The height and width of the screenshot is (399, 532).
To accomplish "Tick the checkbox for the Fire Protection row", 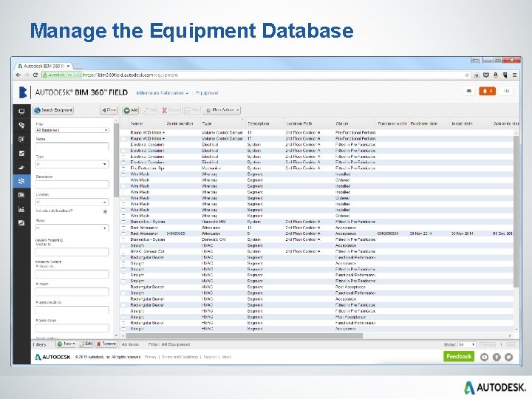I will coord(124,168).
